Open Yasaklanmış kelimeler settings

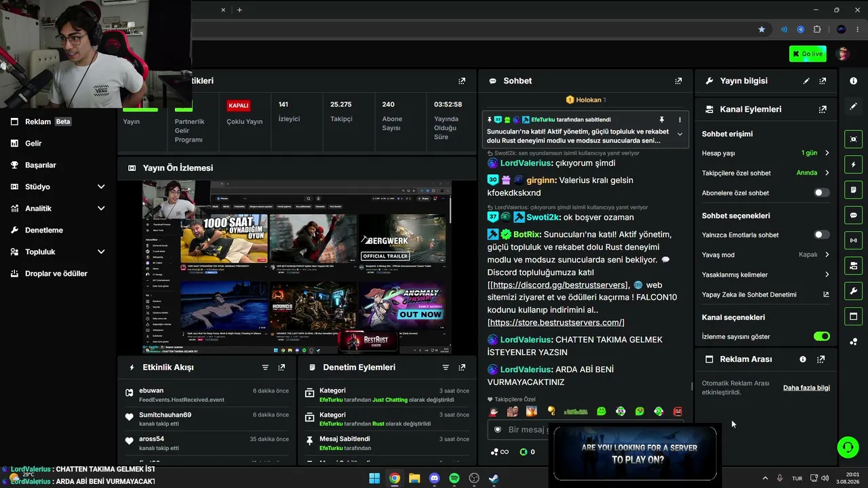pyautogui.click(x=766, y=274)
